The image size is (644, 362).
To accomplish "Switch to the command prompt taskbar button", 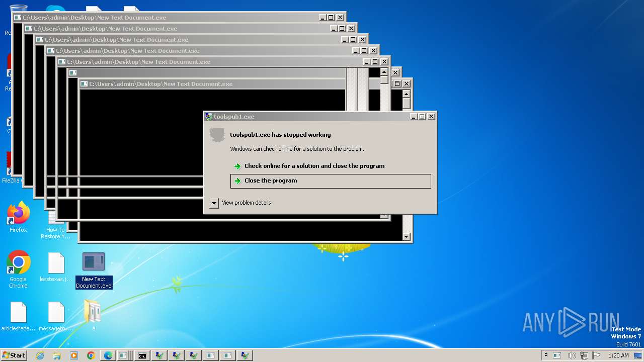I will tap(142, 355).
